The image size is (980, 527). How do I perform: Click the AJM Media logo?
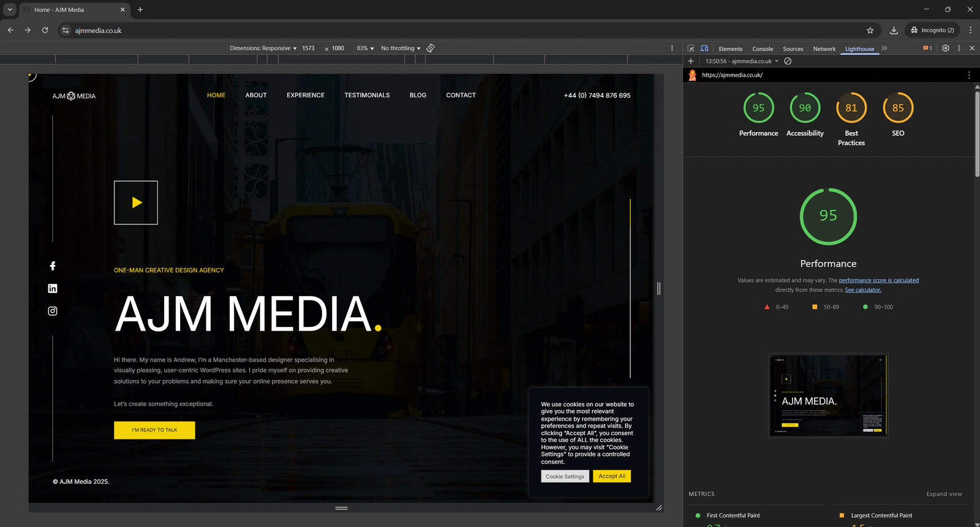(74, 96)
